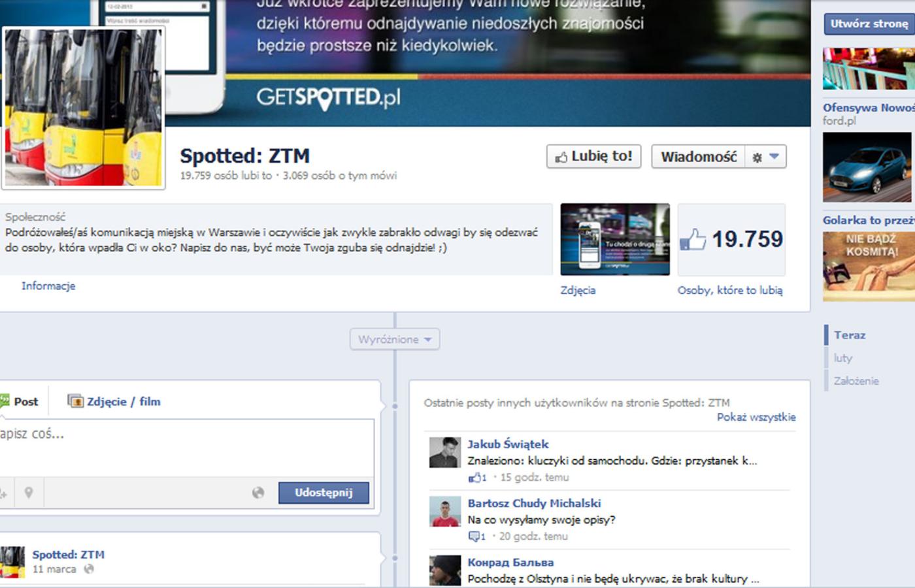Screen dimensions: 915x588
Task: Click the like thumb icon under Jakub's post
Action: click(474, 478)
